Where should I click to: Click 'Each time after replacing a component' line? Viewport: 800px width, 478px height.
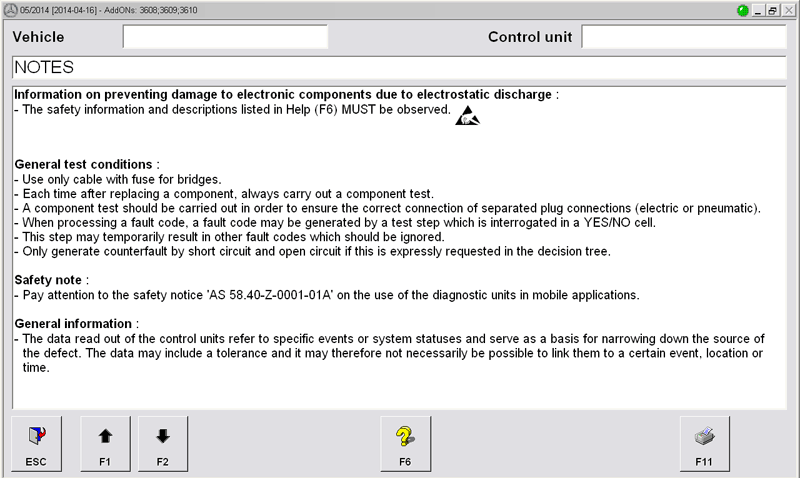click(224, 194)
